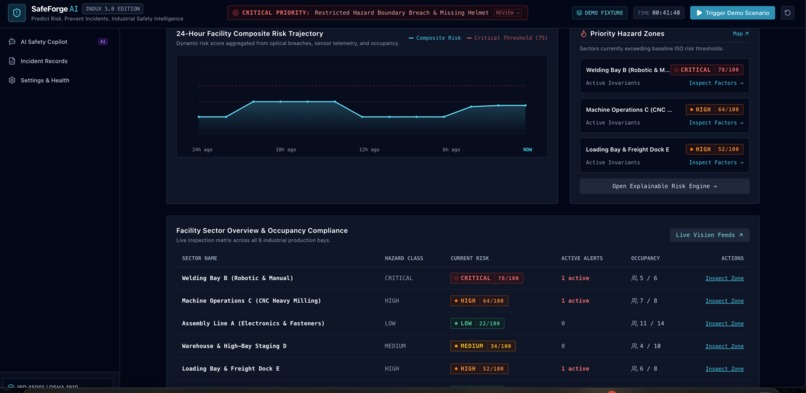
Task: Click the Sector Name column header
Action: (199, 258)
